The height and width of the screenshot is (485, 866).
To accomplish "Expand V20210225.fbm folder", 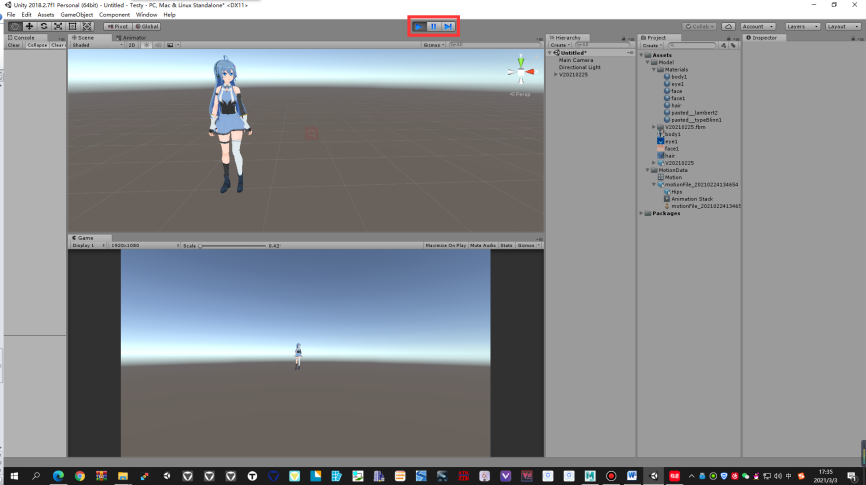I will [654, 127].
